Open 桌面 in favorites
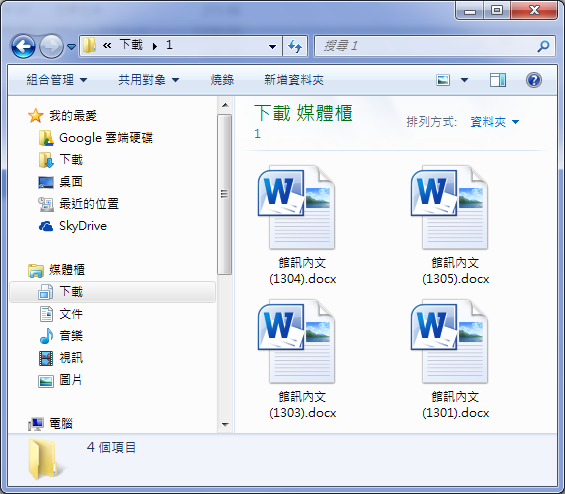This screenshot has width=565, height=494. [71, 182]
